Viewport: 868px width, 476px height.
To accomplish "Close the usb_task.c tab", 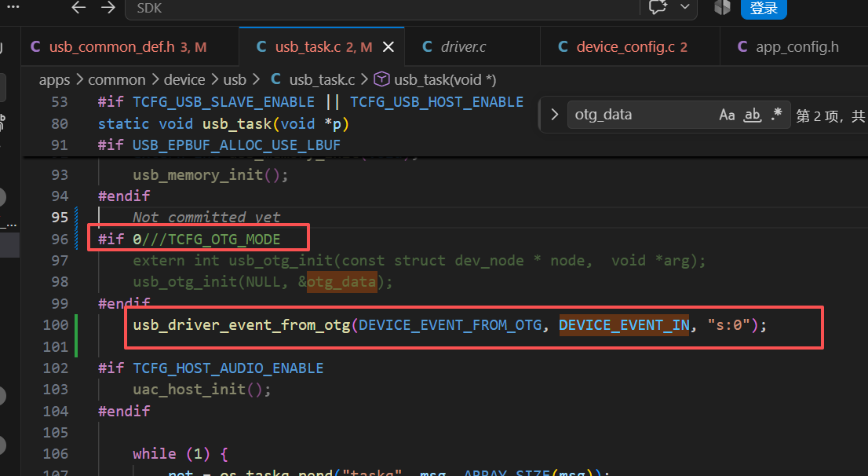I will 388,47.
